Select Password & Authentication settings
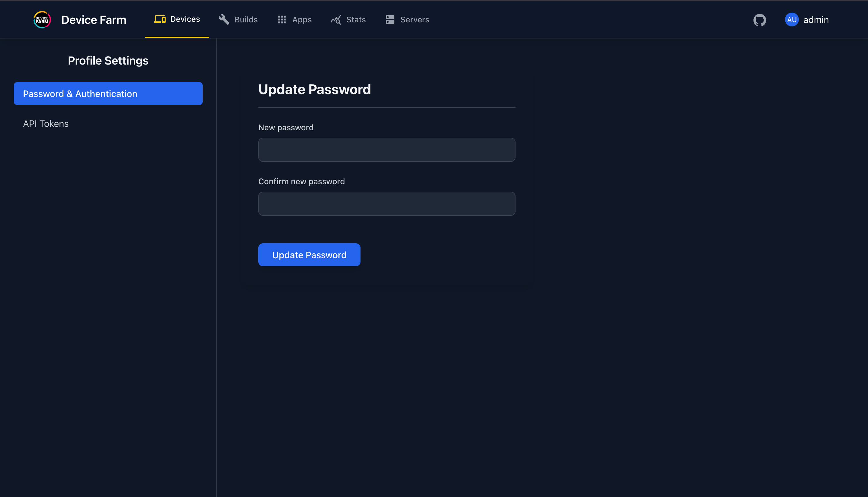Screen dimensions: 868x497 [x=108, y=93]
